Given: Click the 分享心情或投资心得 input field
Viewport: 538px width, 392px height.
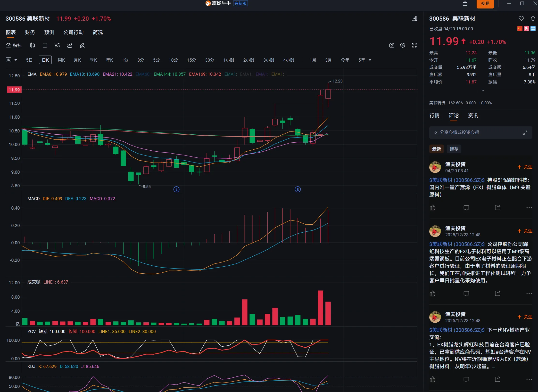Looking at the screenshot, I should pyautogui.click(x=481, y=132).
